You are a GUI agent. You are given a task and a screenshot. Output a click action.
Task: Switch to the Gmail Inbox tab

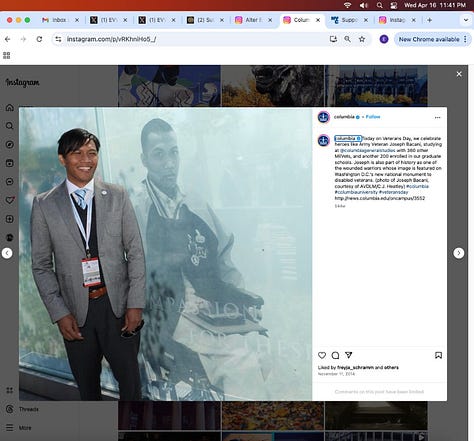coord(60,20)
